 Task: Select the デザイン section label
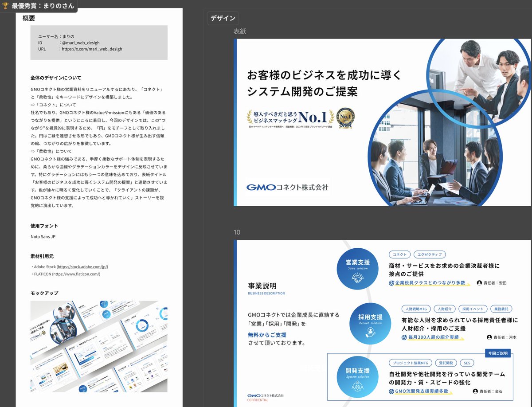[223, 18]
